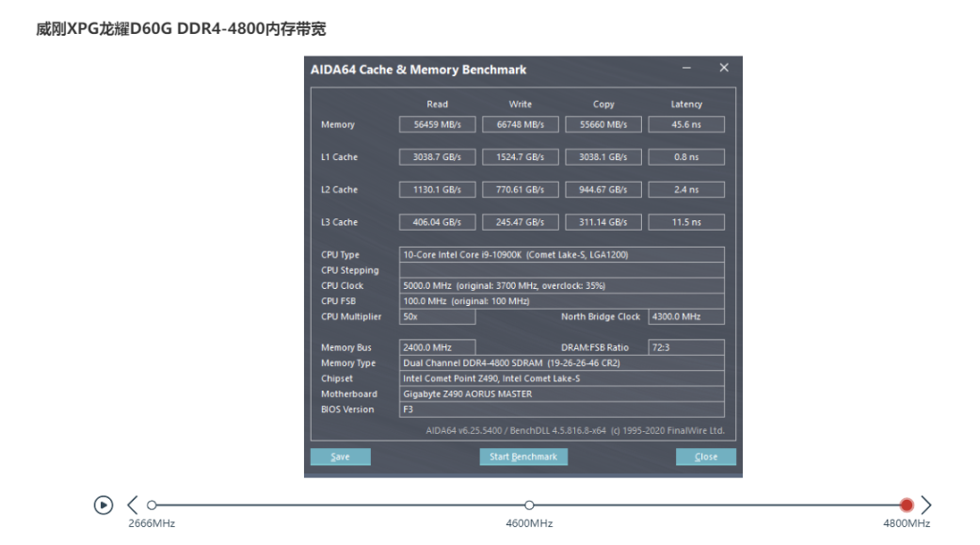Click the DRAM:FSB Ratio 72:3 field
This screenshot has height=545, width=980.
pos(686,347)
